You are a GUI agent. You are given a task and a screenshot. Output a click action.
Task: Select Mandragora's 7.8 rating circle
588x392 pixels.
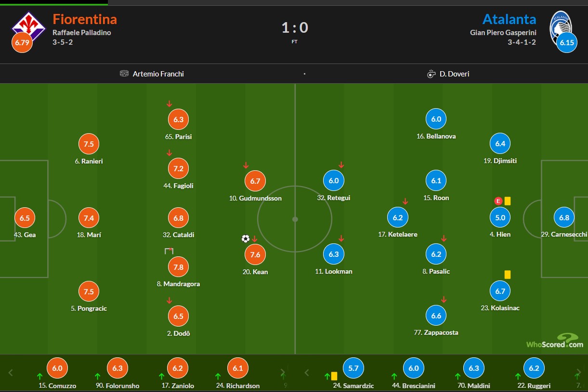[178, 267]
